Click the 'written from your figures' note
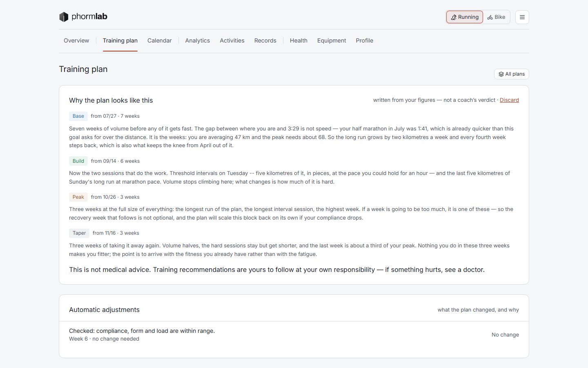The height and width of the screenshot is (368, 588). point(434,100)
